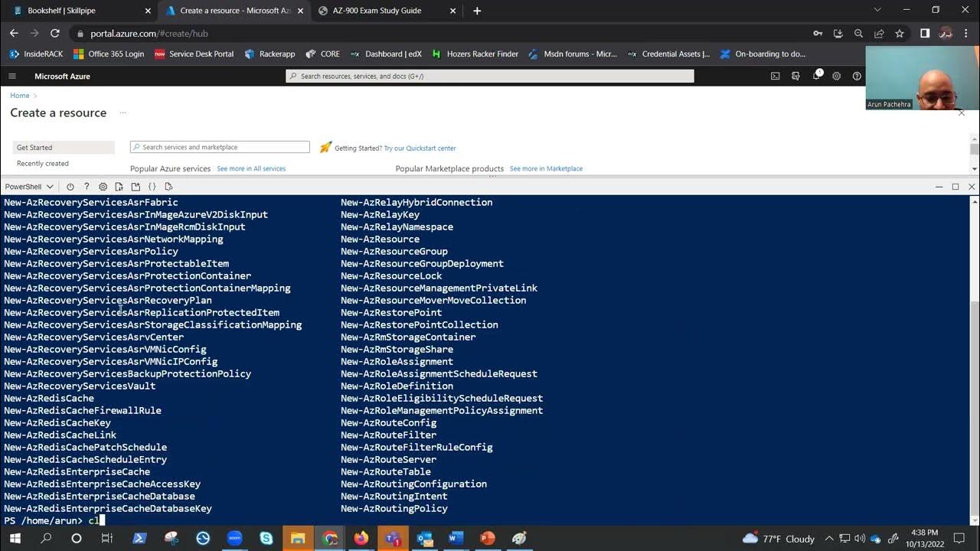Open Chrome from the taskbar
The width and height of the screenshot is (980, 551).
point(330,539)
